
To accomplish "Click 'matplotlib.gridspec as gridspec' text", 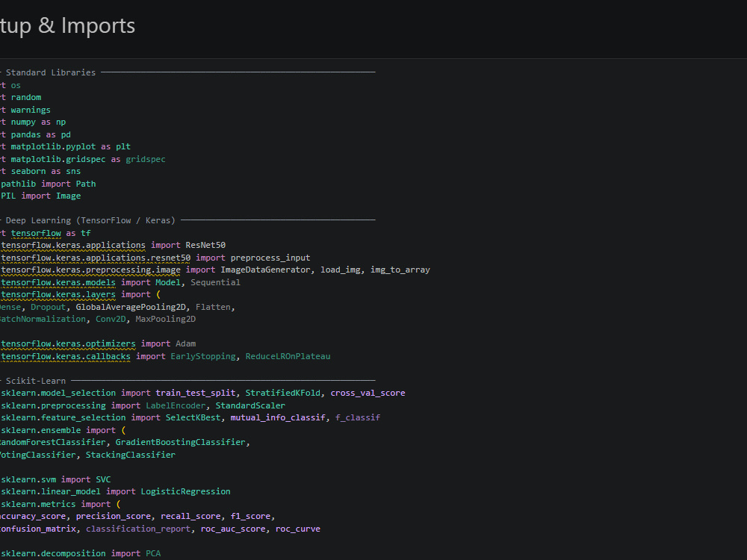I will click(x=88, y=159).
